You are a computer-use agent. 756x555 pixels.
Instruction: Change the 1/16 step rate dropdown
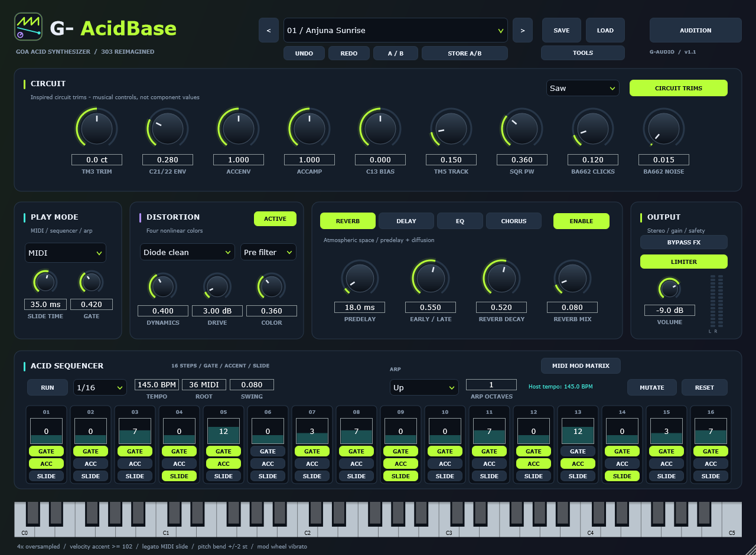tap(100, 387)
